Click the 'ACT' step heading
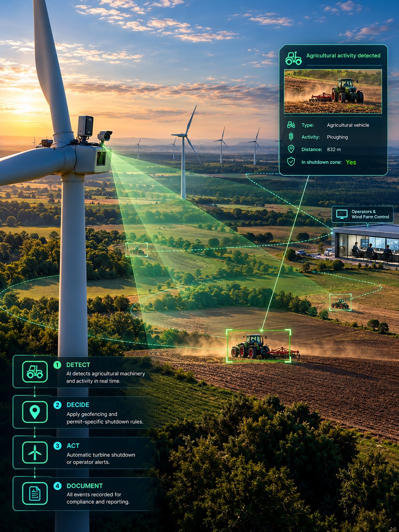The height and width of the screenshot is (532, 399). [x=73, y=446]
